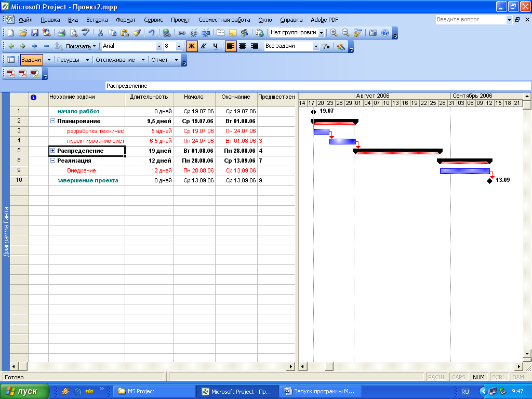
Task: Open Print Preview magnifier icon
Action: 73,33
